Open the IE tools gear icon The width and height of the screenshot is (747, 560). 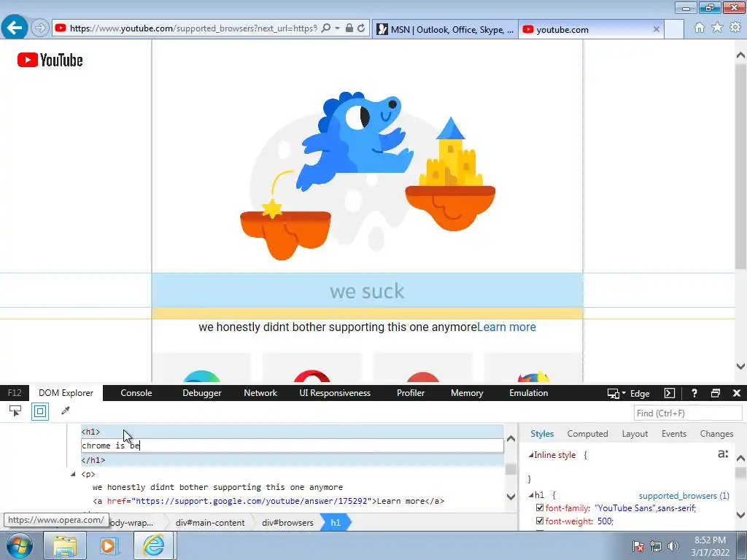click(x=735, y=28)
